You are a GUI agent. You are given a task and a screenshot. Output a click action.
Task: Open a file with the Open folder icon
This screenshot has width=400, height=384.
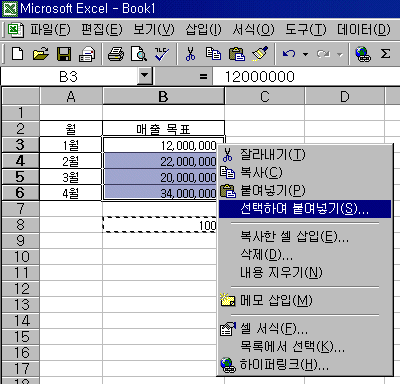[x=40, y=53]
